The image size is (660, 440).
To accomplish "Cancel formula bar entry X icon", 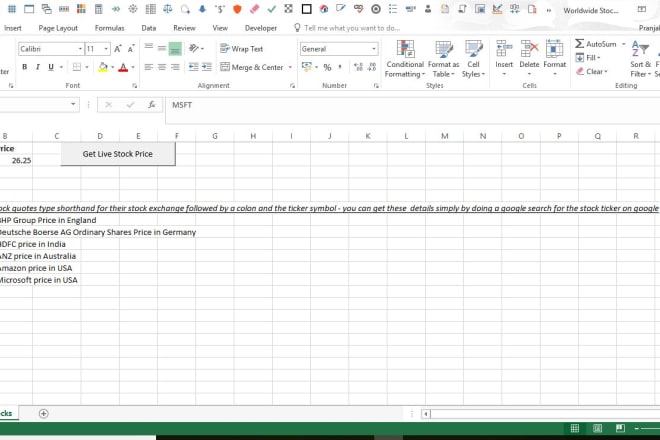I will click(x=109, y=105).
